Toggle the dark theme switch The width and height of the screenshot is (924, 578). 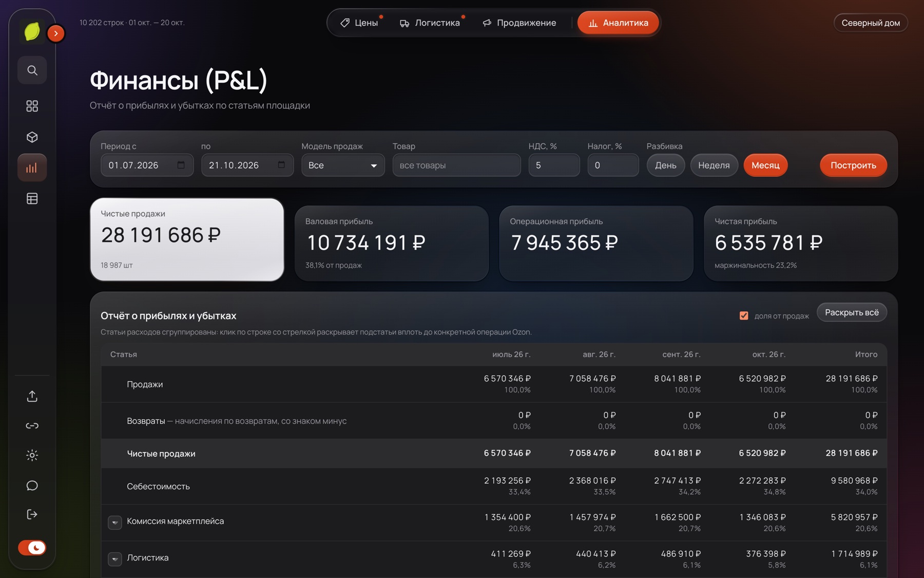coord(32,548)
